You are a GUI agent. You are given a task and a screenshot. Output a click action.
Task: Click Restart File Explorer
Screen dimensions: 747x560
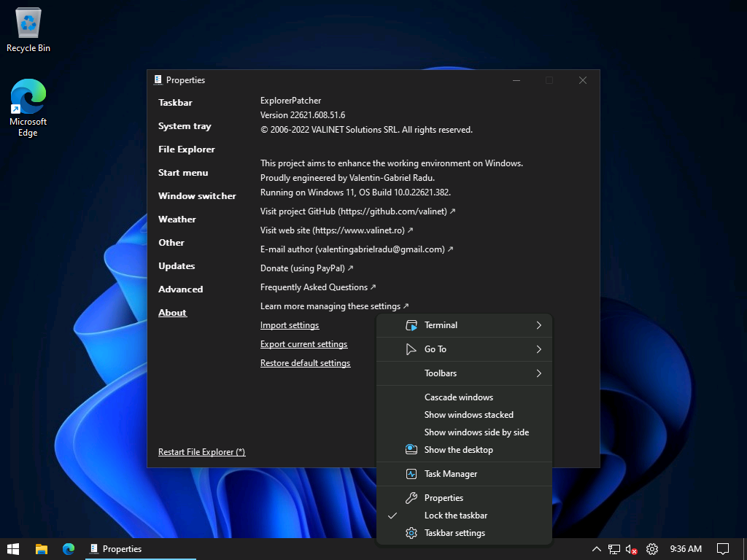tap(201, 452)
